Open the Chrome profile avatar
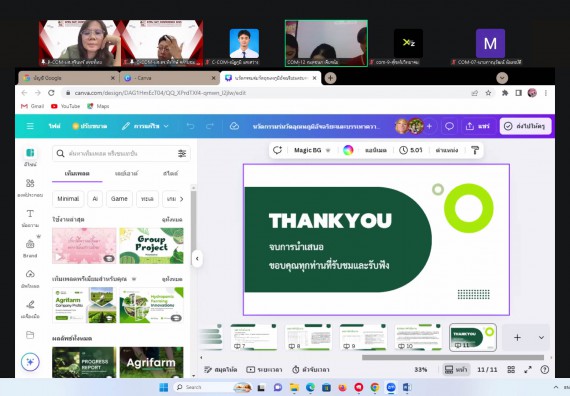570x396 pixels. (532, 93)
